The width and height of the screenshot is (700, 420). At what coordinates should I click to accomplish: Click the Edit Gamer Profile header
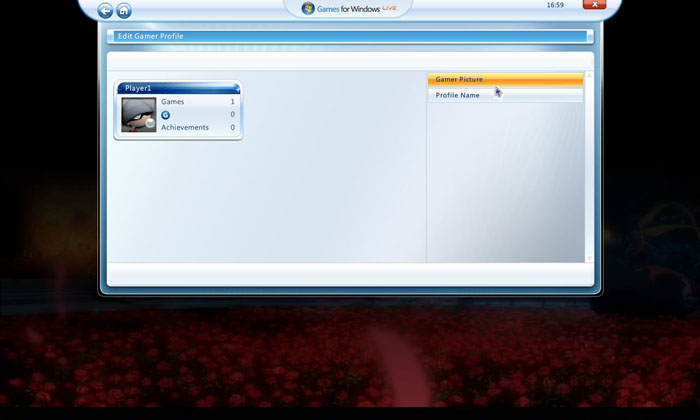(x=350, y=36)
